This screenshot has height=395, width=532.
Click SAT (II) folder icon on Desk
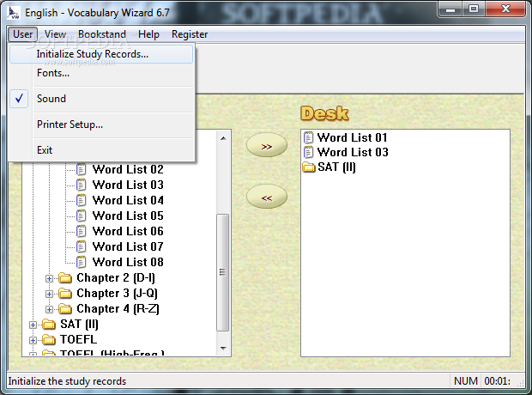(x=309, y=167)
